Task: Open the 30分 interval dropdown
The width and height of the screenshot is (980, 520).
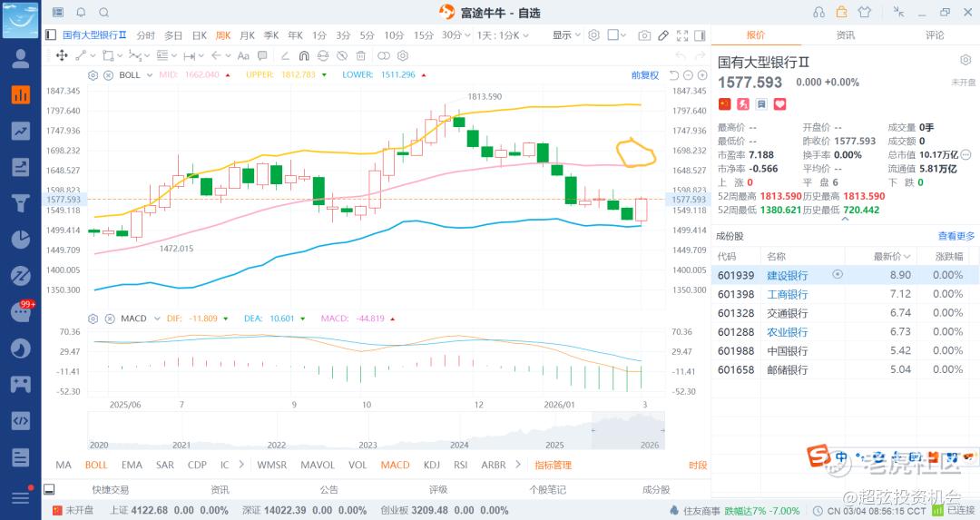Action: pos(454,35)
